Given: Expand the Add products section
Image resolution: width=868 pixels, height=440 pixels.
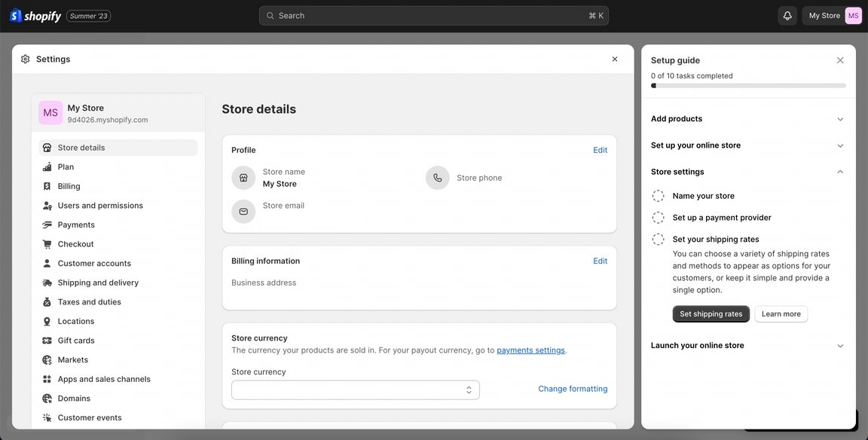Looking at the screenshot, I should 840,119.
